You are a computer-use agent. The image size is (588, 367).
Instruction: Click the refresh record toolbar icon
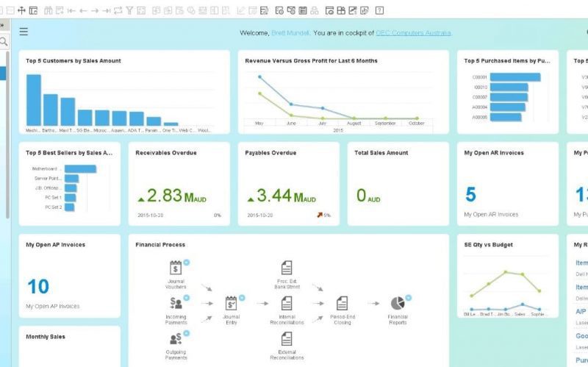(x=118, y=10)
